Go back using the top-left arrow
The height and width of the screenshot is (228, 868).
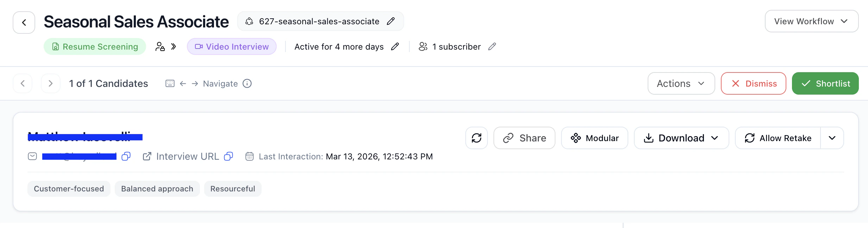coord(24,23)
